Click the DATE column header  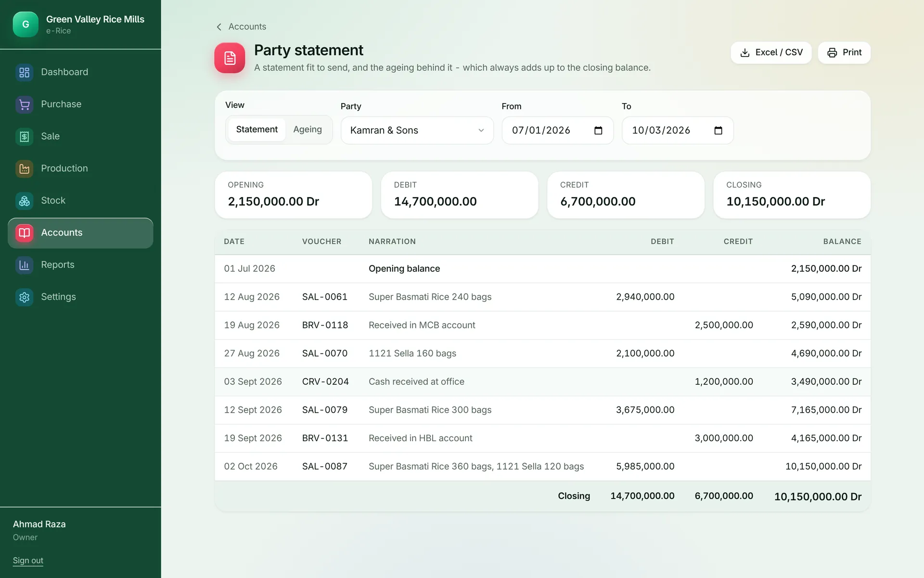(x=234, y=242)
